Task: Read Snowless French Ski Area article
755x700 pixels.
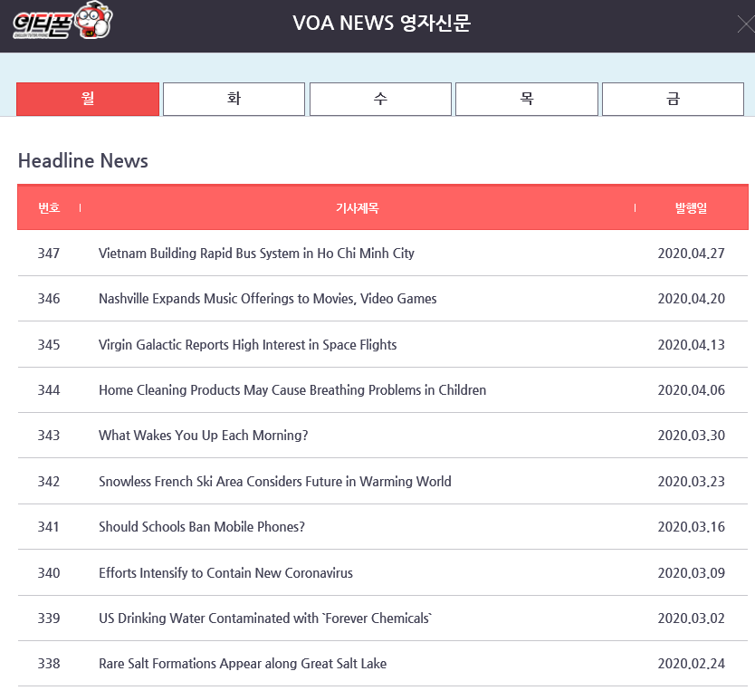Action: tap(274, 482)
